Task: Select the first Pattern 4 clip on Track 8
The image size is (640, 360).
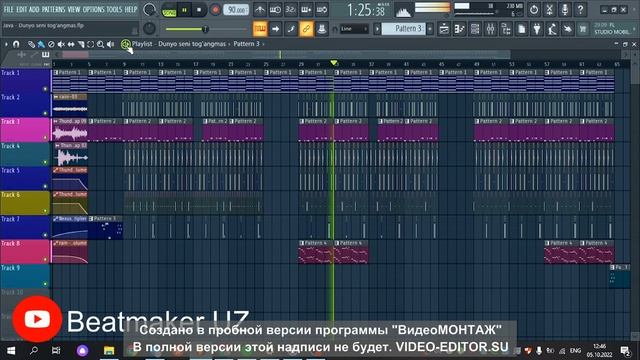Action: [316, 252]
